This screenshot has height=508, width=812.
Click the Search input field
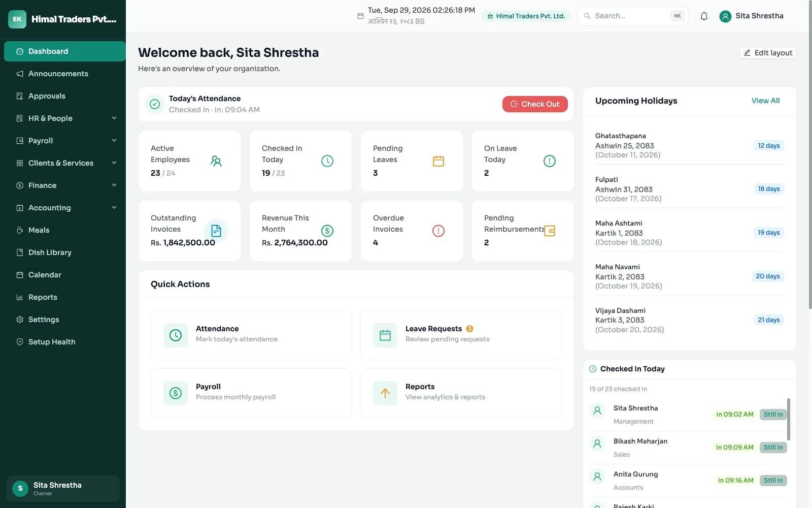click(633, 16)
